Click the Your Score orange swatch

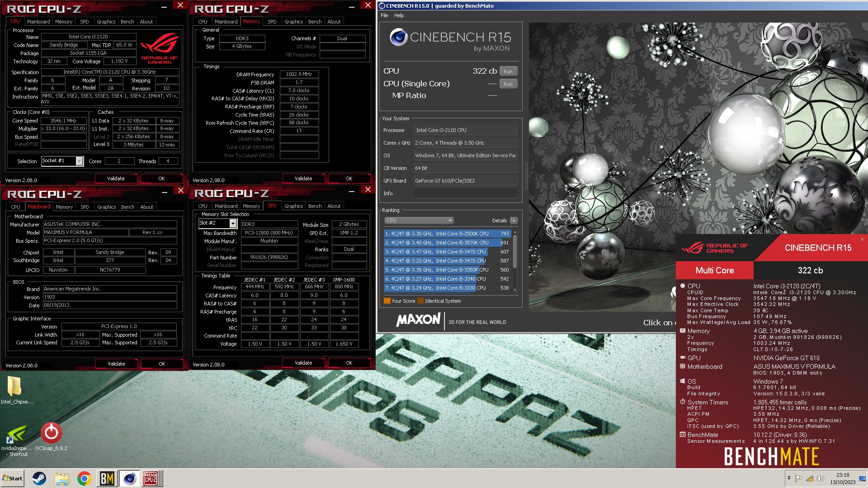[387, 301]
